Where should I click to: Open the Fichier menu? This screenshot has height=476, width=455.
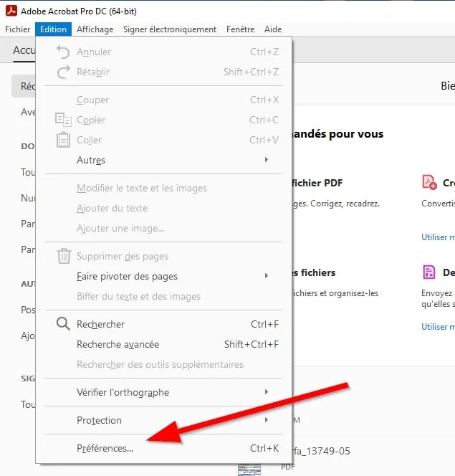(x=18, y=29)
